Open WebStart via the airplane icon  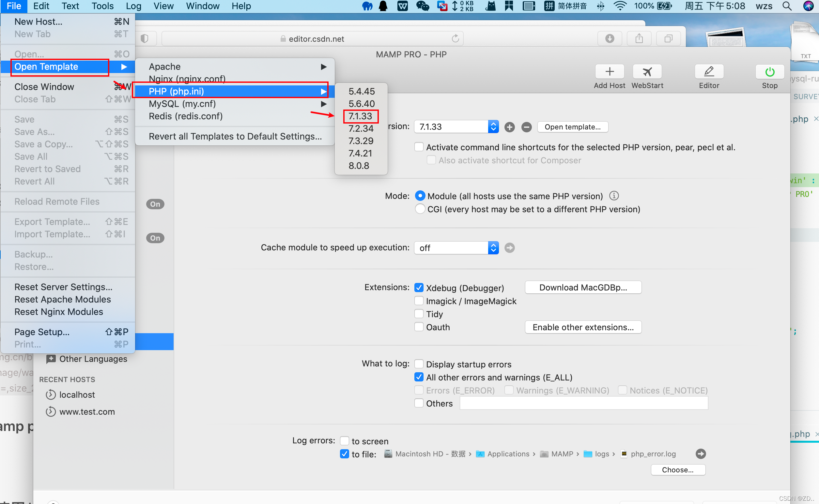pyautogui.click(x=647, y=72)
